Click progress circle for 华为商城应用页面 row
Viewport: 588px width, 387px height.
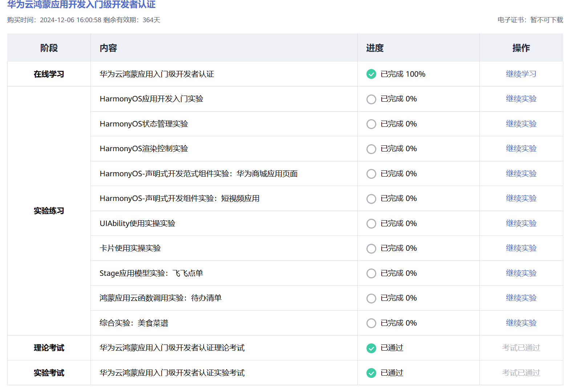pyautogui.click(x=371, y=174)
